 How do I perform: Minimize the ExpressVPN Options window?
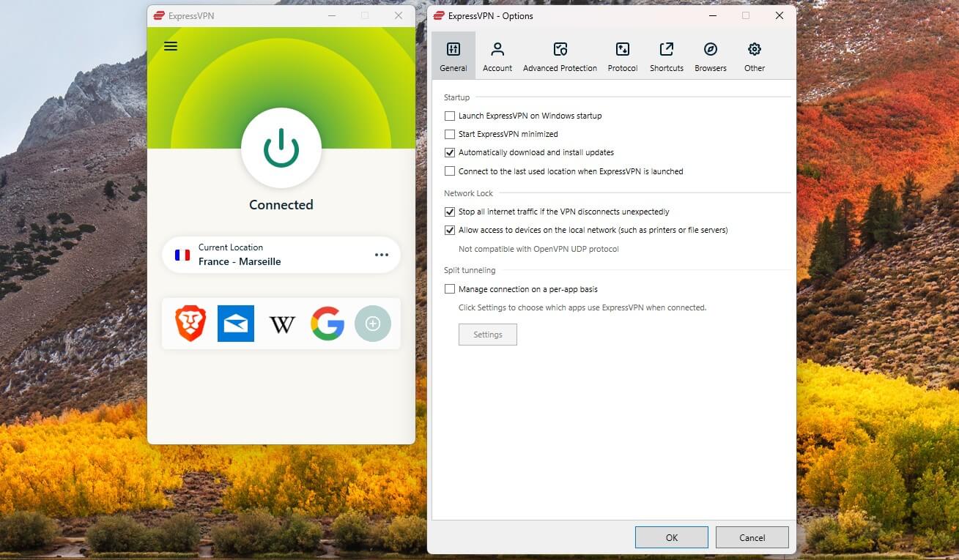pyautogui.click(x=712, y=15)
